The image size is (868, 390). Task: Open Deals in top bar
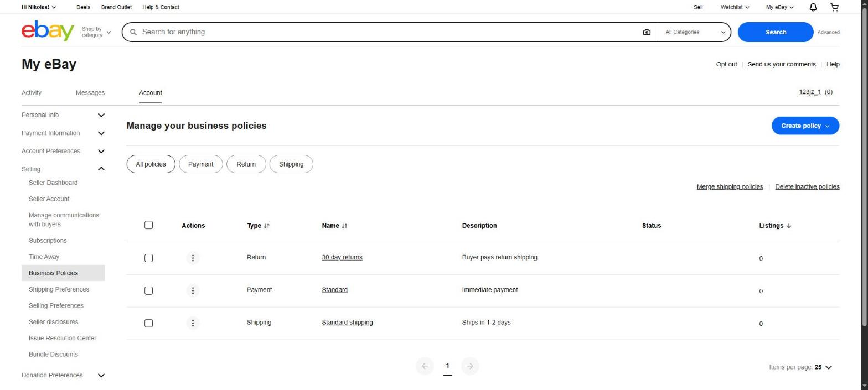[x=83, y=7]
